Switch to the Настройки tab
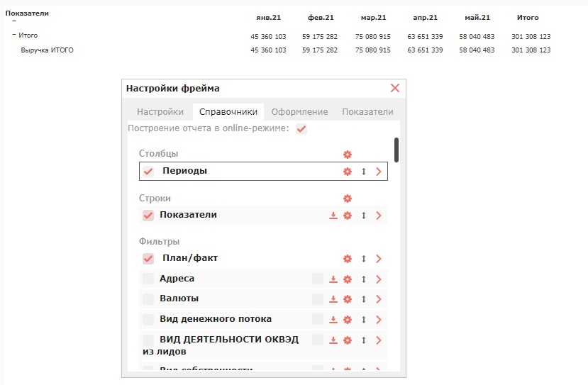 [x=160, y=112]
